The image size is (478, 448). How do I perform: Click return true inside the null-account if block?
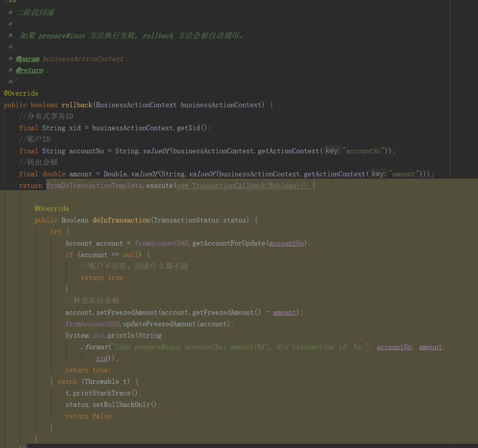tap(103, 278)
